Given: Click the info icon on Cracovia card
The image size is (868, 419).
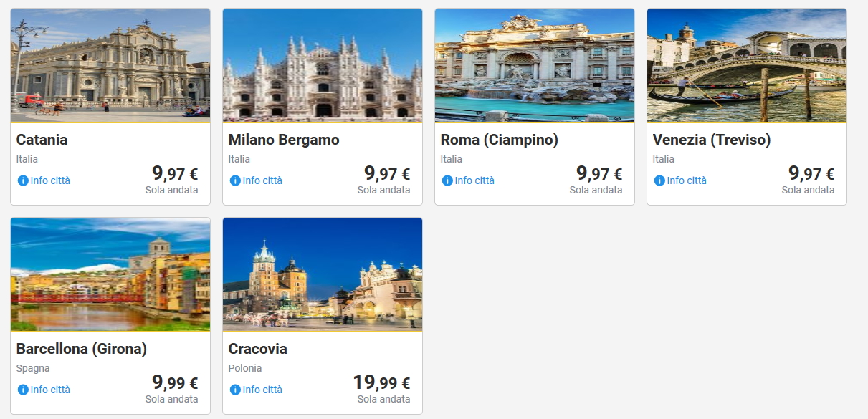Looking at the screenshot, I should 235,390.
